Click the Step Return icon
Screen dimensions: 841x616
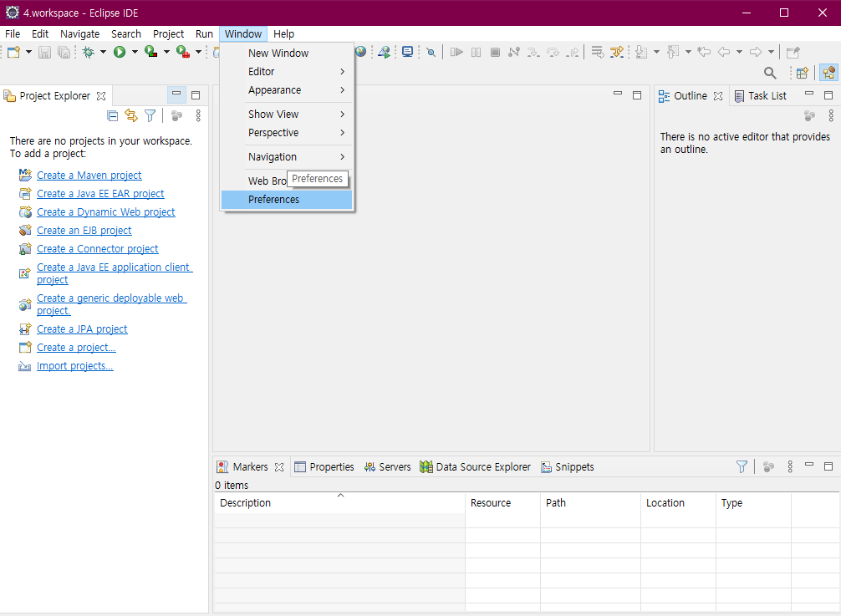(573, 52)
